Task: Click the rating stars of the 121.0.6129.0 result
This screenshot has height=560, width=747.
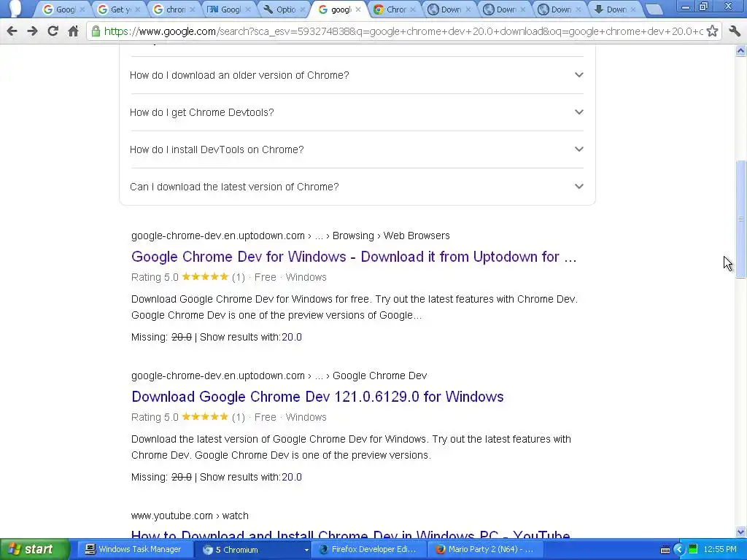Action: (205, 416)
